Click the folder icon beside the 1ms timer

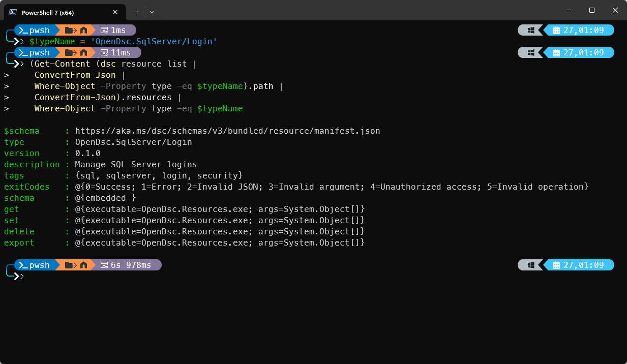click(70, 31)
